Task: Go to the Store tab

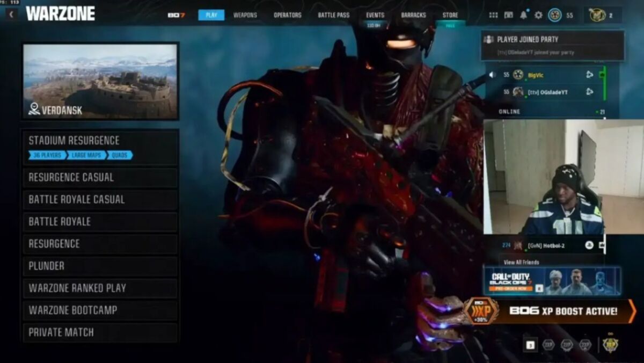Action: (450, 15)
